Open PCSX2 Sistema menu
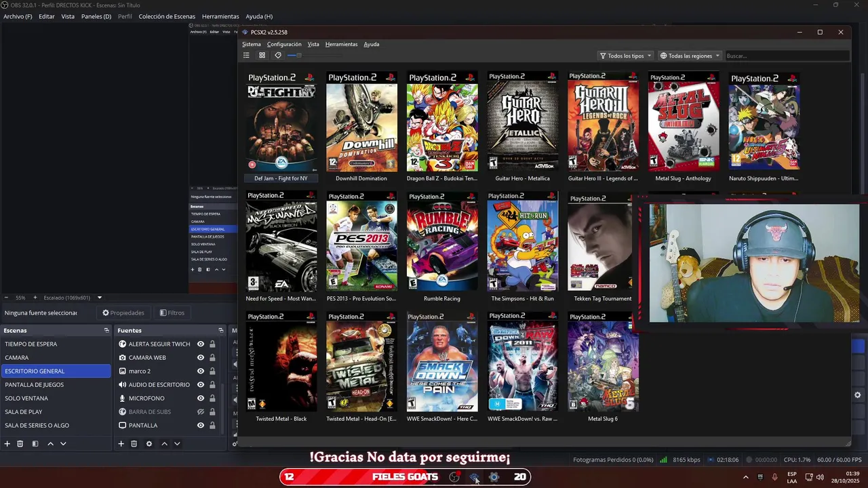Image resolution: width=868 pixels, height=488 pixels. pyautogui.click(x=252, y=44)
